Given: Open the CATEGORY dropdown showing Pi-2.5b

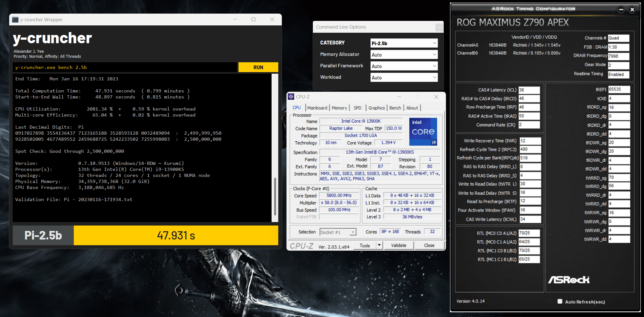Looking at the screenshot, I should point(404,43).
